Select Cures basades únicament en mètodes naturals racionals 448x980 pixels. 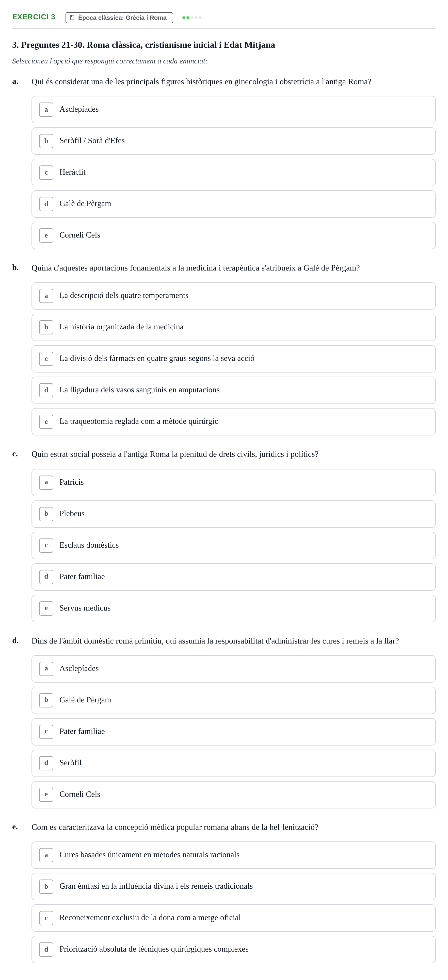[233, 855]
